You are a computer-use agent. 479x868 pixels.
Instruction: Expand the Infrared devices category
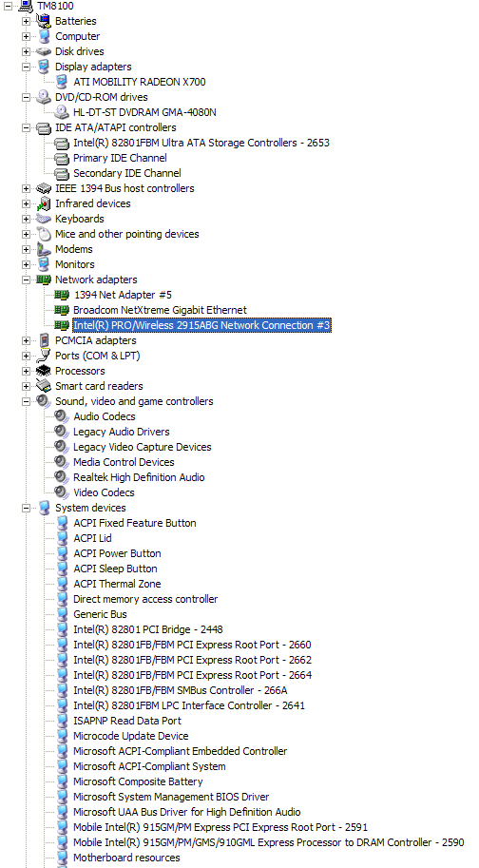tap(26, 203)
